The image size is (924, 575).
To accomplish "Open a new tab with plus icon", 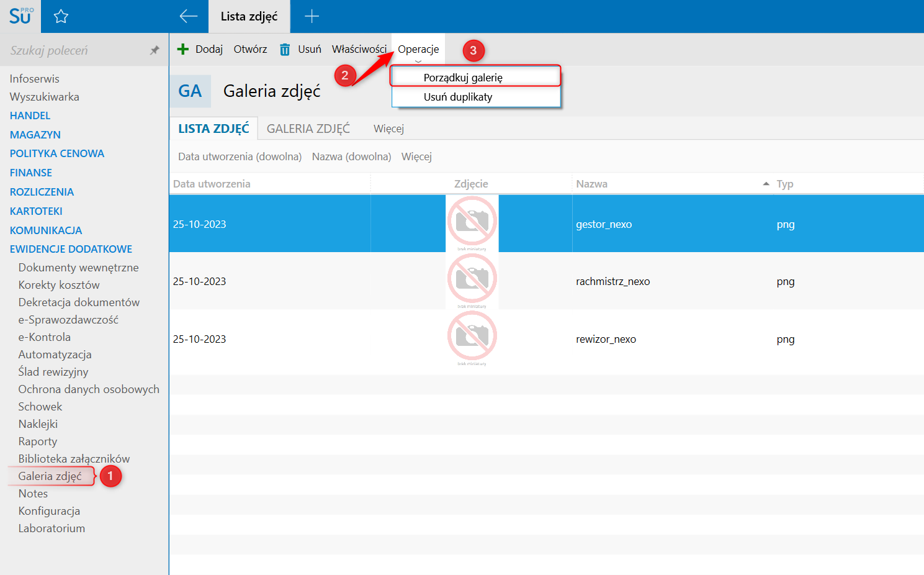I will [x=312, y=17].
